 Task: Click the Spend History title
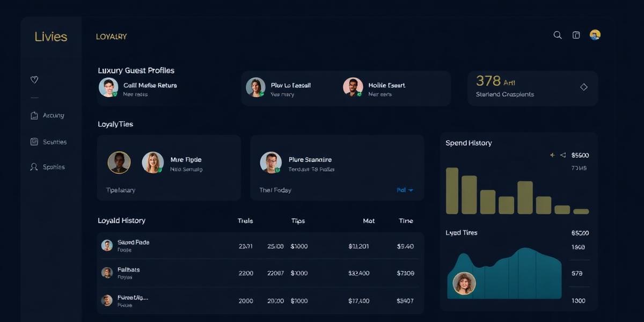tap(469, 143)
